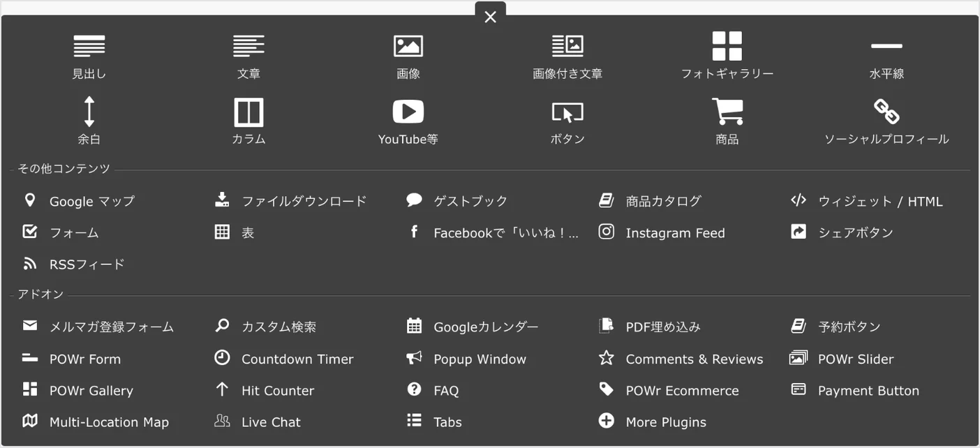Click the 表 table grid icon

click(x=222, y=232)
